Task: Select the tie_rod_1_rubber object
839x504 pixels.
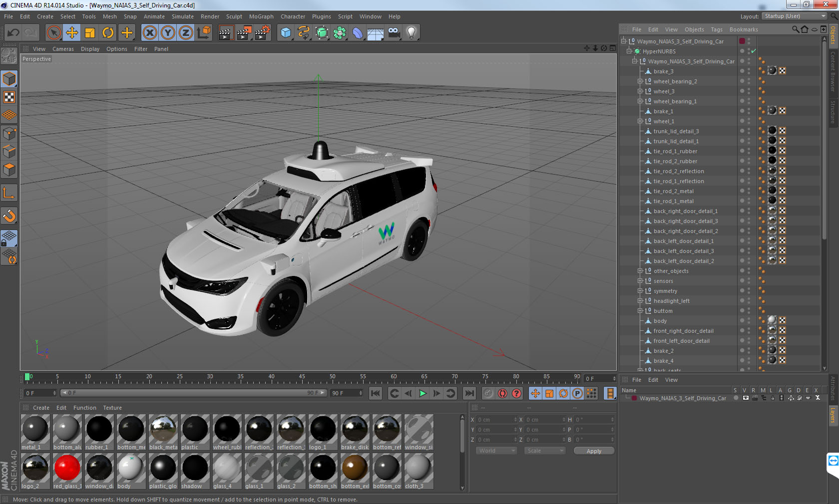Action: [x=675, y=151]
